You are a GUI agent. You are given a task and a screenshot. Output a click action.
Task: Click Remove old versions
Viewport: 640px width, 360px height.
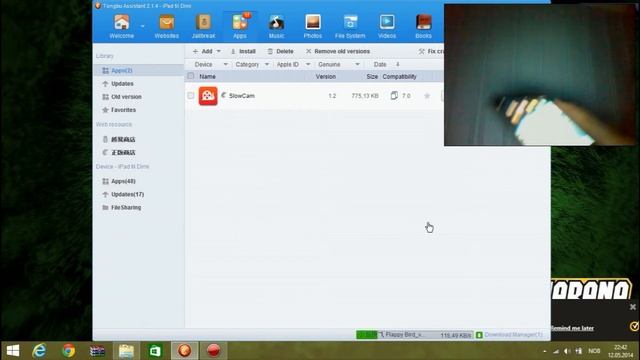tap(338, 51)
